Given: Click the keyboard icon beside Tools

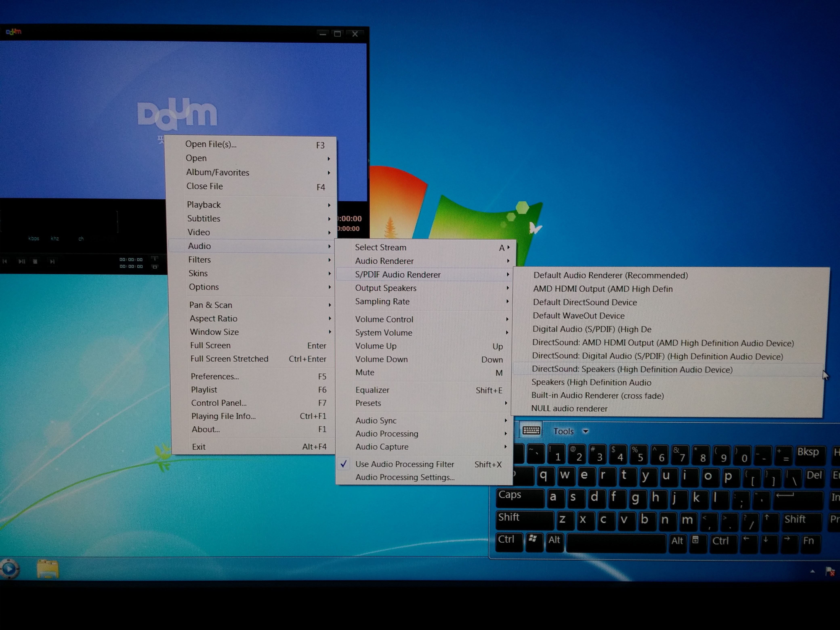Looking at the screenshot, I should tap(531, 430).
